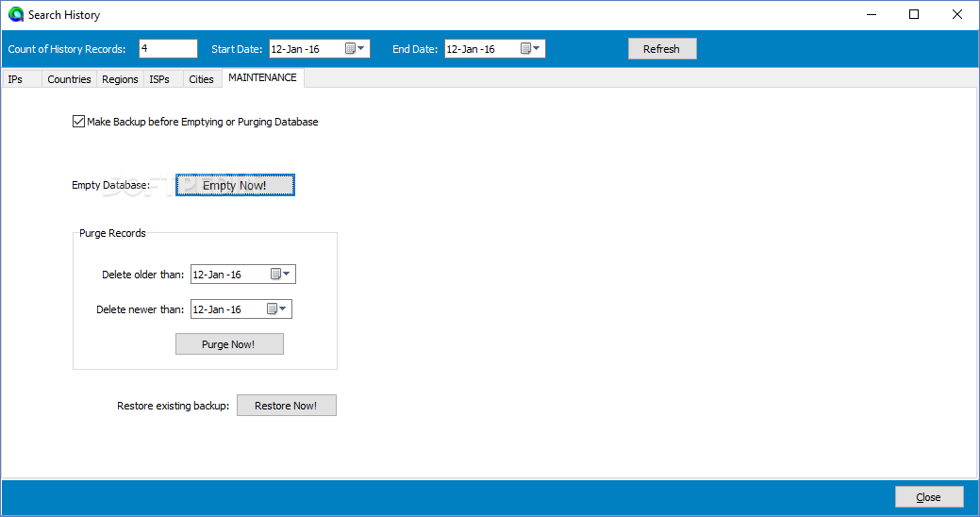The height and width of the screenshot is (517, 980).
Task: Click the 'Empty Database:' label
Action: (x=110, y=185)
